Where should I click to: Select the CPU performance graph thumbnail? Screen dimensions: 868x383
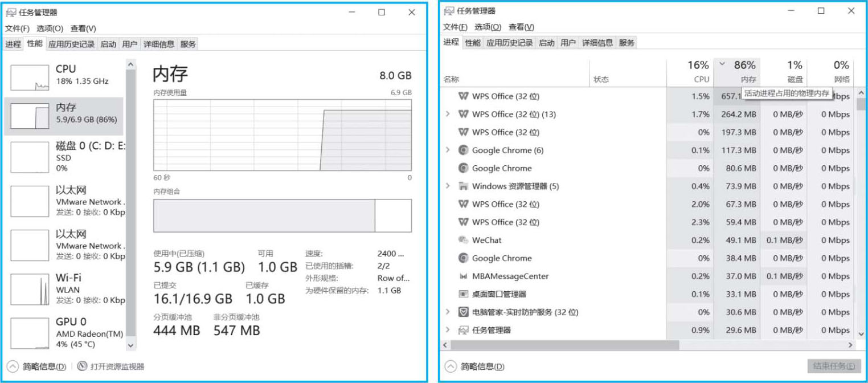click(30, 77)
